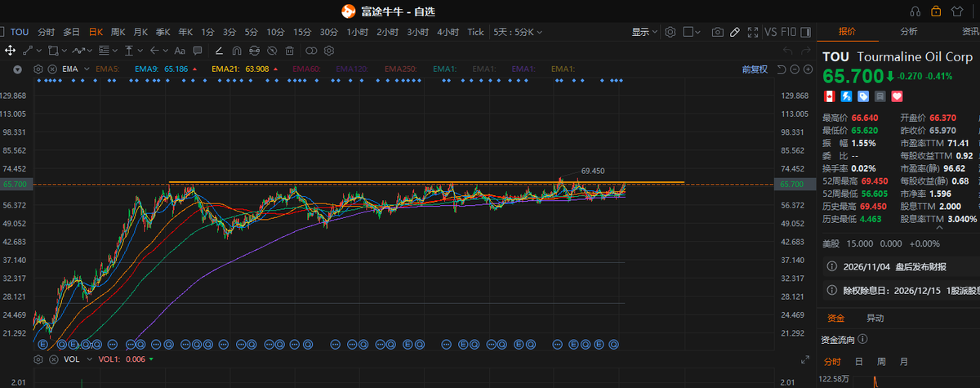Add a comment bubble note
This screenshot has width=980, height=388.
pos(197,49)
